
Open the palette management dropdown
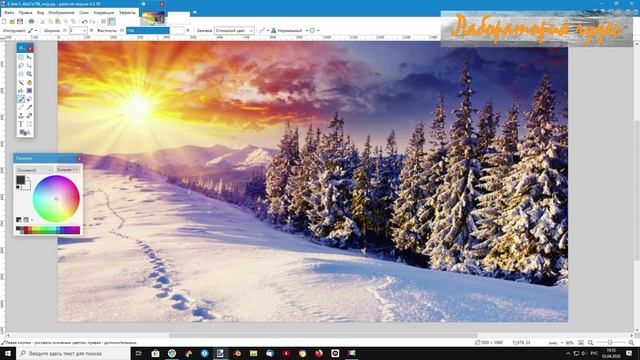[27, 220]
